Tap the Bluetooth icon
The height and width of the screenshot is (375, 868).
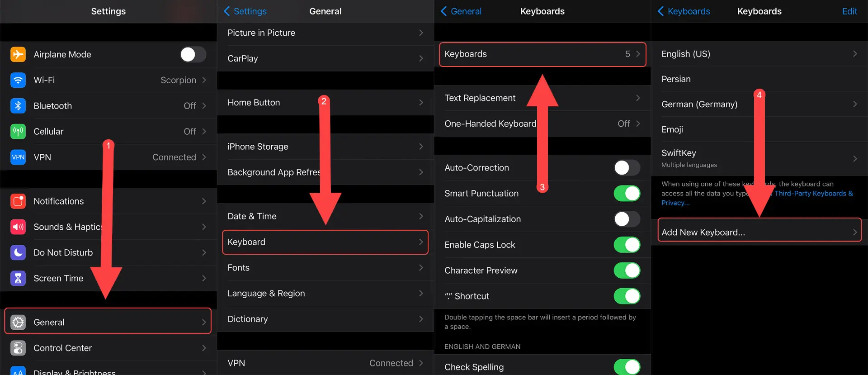coord(18,106)
